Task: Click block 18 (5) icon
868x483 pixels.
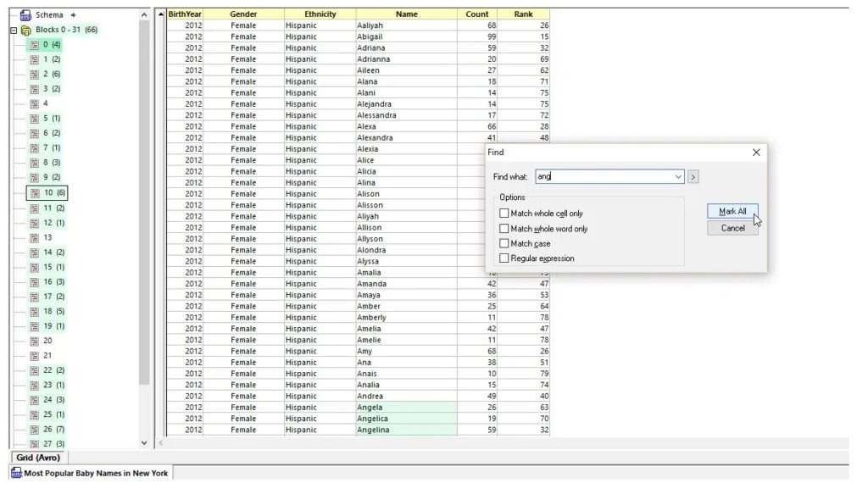Action: coord(35,311)
